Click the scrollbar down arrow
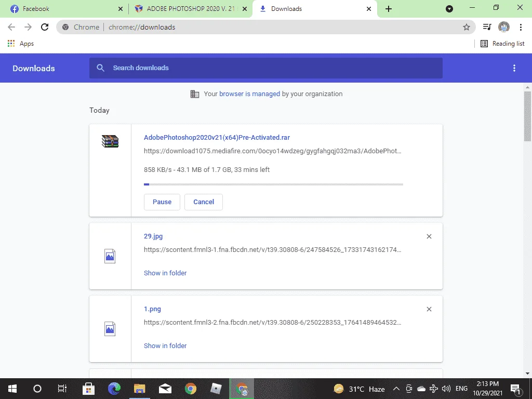 tap(527, 374)
